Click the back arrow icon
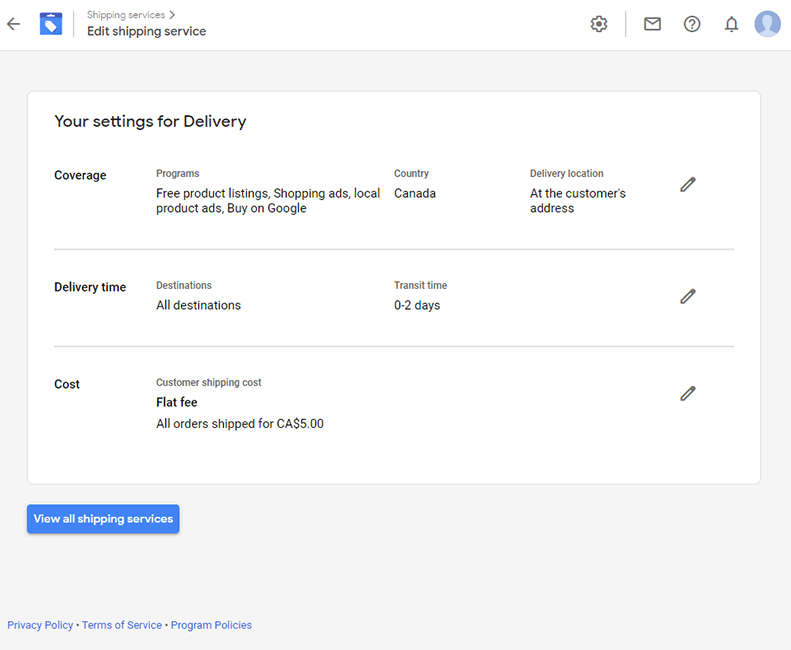The height and width of the screenshot is (650, 791). [x=14, y=24]
